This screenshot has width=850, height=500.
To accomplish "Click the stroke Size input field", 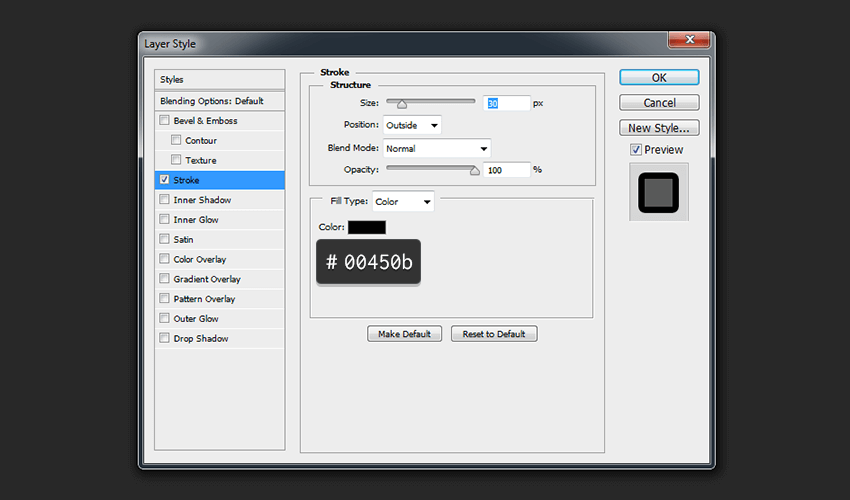I will pyautogui.click(x=507, y=103).
